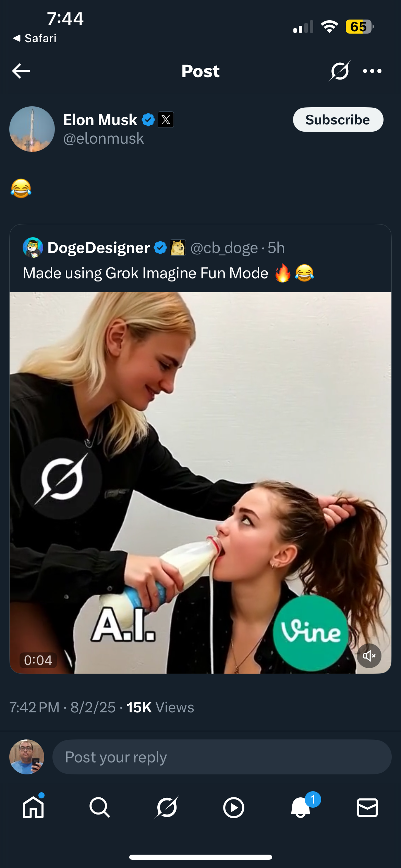Unmute the video with the speaker icon

tap(369, 656)
